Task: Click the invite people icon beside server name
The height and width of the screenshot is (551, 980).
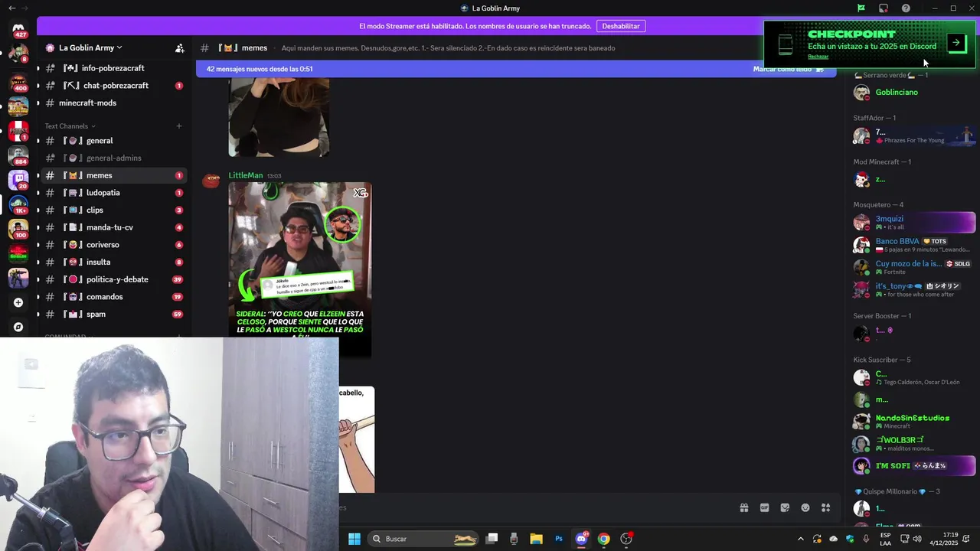Action: [179, 47]
